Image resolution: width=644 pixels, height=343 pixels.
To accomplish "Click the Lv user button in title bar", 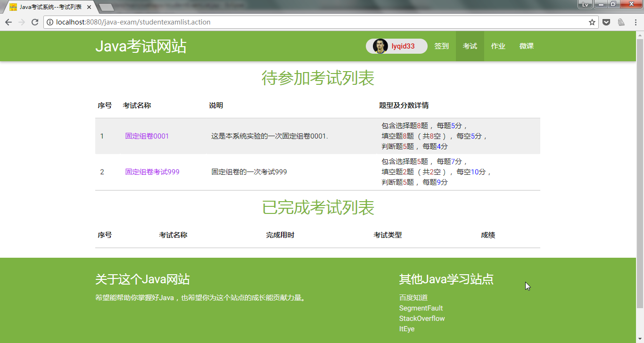I will (585, 4).
